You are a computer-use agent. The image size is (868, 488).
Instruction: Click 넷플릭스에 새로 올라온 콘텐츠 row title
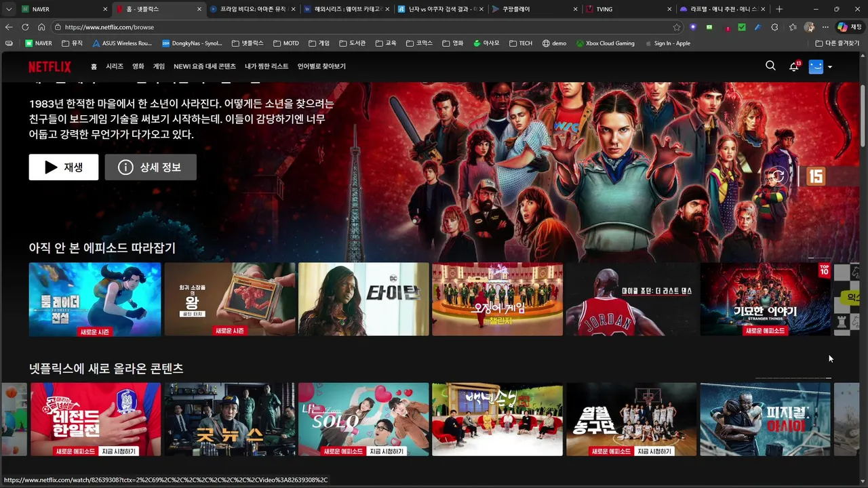[x=106, y=369]
